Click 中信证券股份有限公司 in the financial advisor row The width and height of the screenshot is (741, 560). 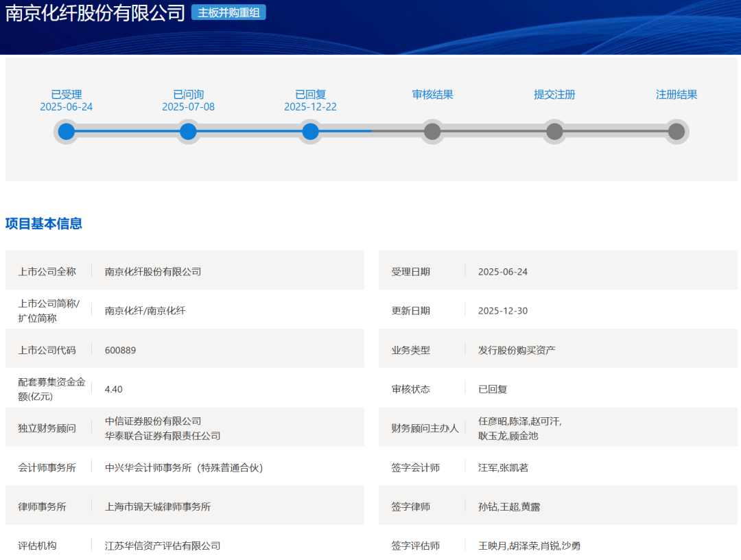pyautogui.click(x=153, y=421)
